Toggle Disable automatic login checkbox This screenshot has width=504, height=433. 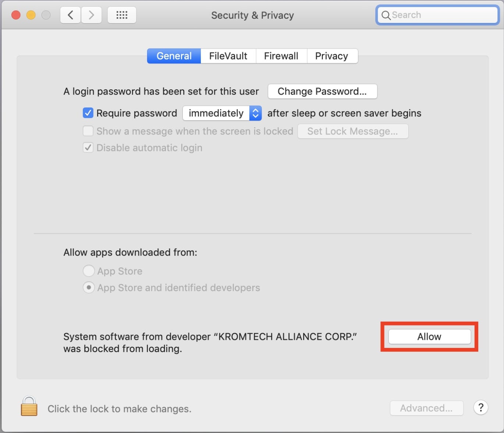tap(88, 148)
